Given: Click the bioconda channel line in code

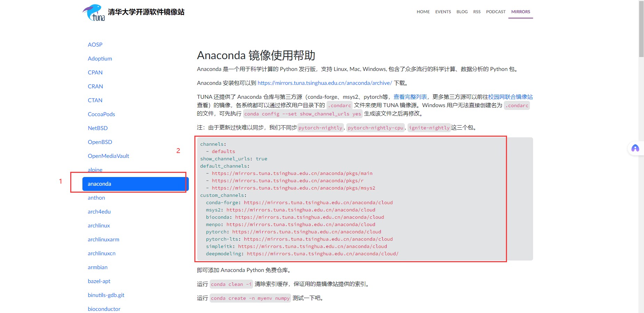Looking at the screenshot, I should point(295,217).
